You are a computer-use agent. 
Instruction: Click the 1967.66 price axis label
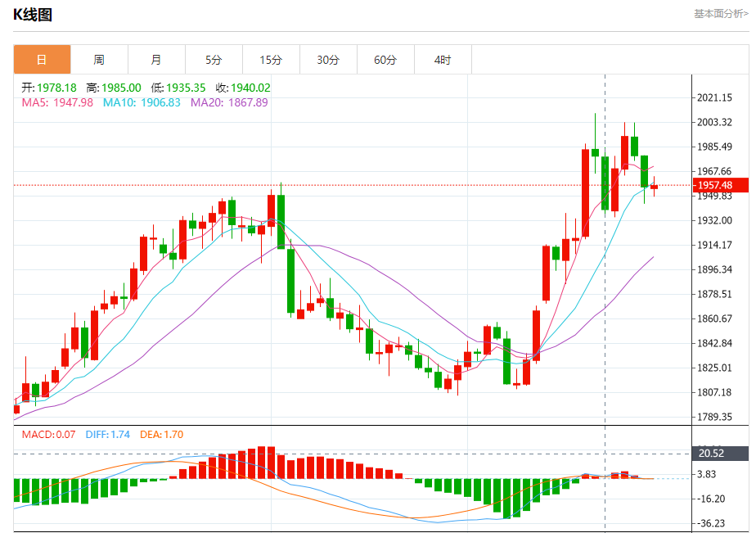pyautogui.click(x=714, y=172)
